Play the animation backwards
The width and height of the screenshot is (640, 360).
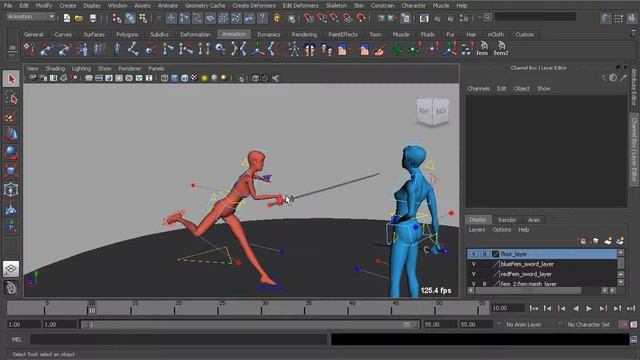576,309
